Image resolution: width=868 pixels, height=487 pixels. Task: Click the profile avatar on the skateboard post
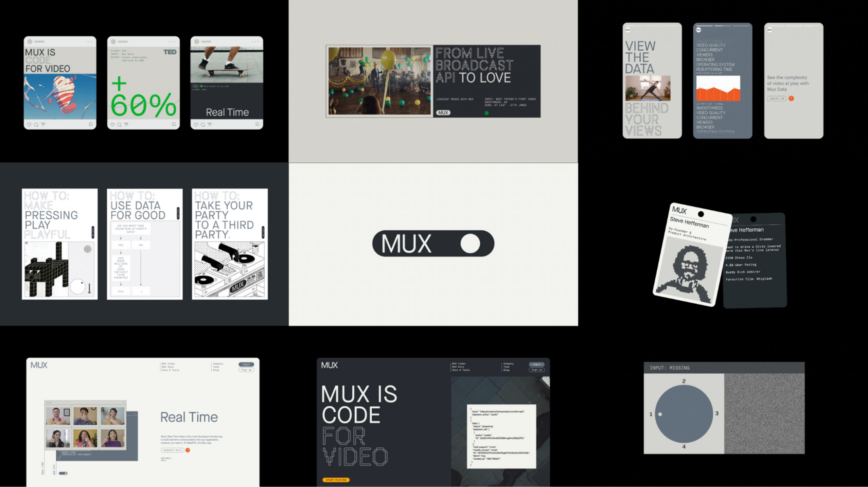click(x=196, y=42)
